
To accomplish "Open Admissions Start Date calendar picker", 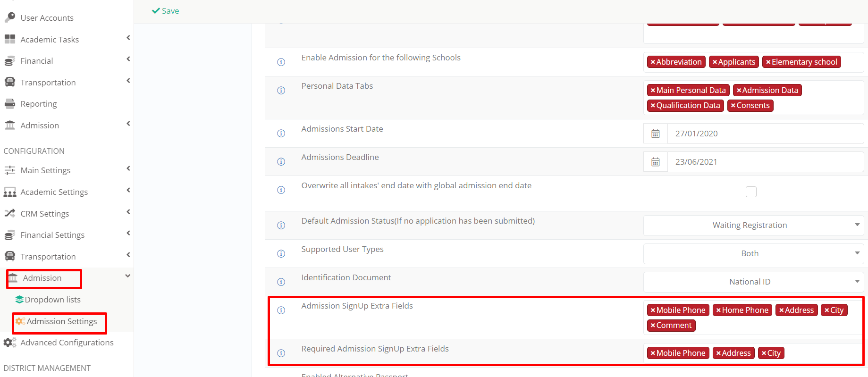I will (656, 134).
